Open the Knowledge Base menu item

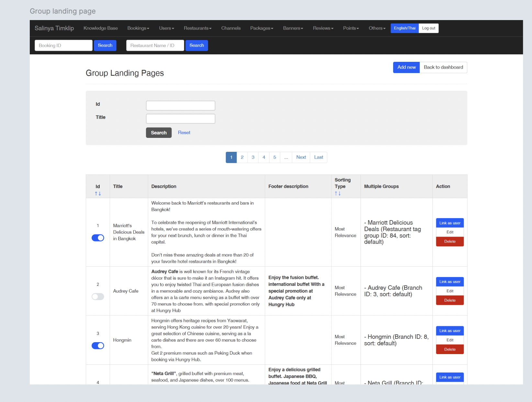click(x=101, y=28)
